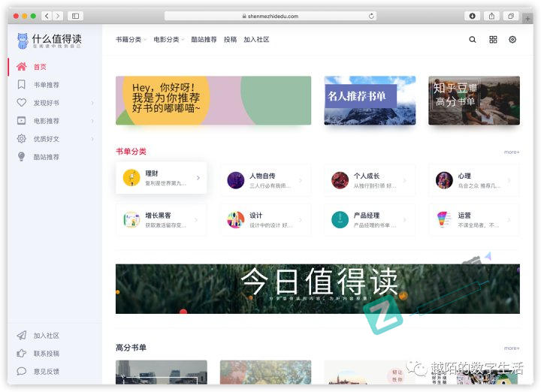Click the 书单分类 section heading
Image resolution: width=541 pixels, height=392 pixels.
click(x=131, y=152)
